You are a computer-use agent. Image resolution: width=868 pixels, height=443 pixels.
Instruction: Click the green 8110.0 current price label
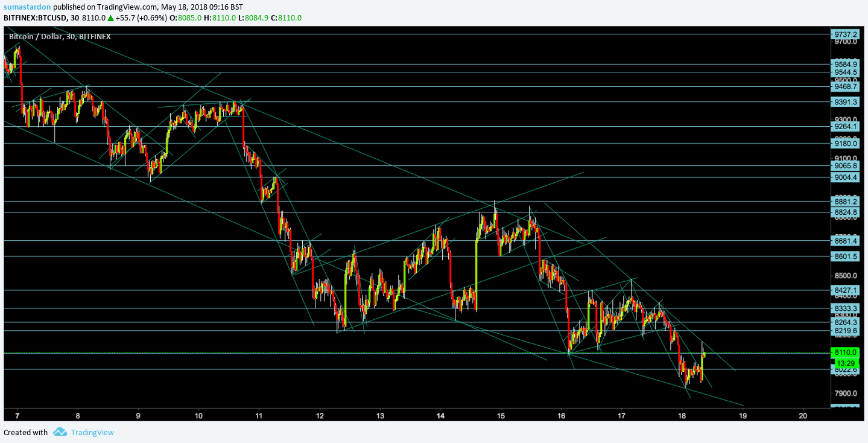pos(844,352)
